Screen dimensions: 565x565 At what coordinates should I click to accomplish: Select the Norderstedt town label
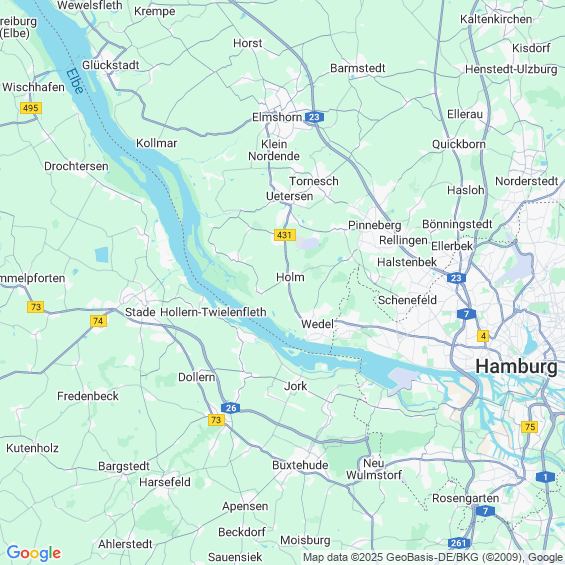[526, 181]
